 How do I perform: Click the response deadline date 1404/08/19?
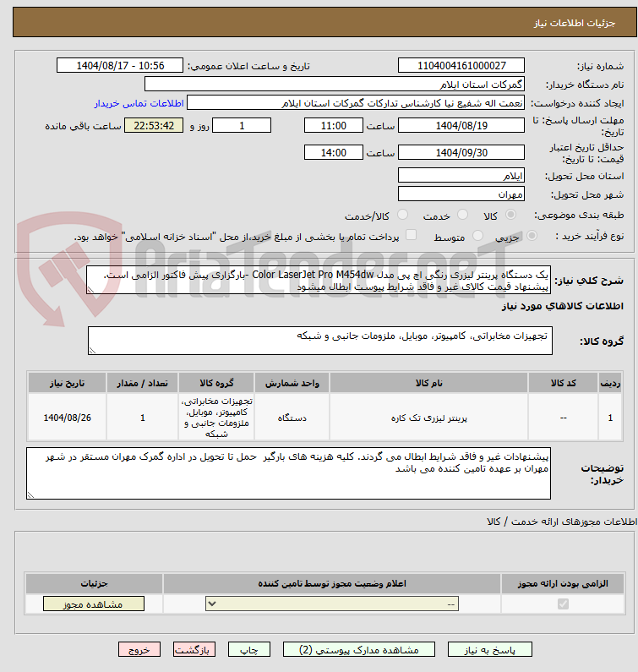click(x=461, y=125)
